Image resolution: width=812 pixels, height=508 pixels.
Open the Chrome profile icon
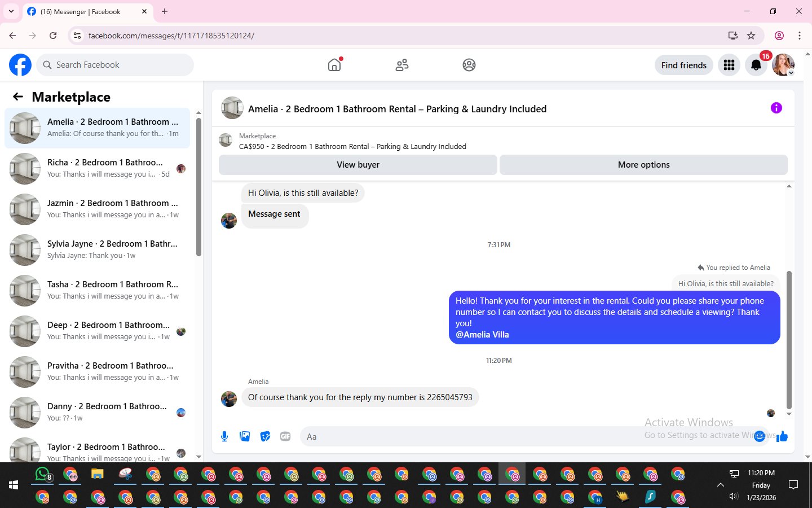pyautogui.click(x=779, y=36)
